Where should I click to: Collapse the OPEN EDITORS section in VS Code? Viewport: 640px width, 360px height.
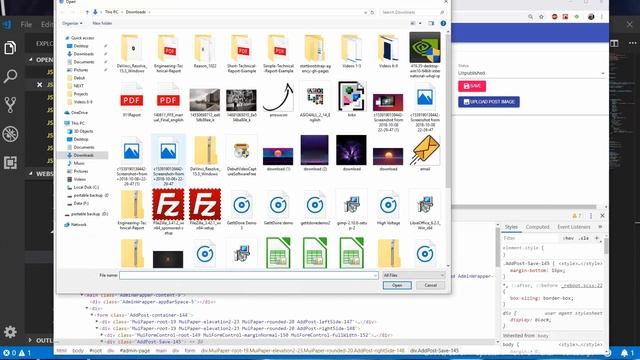pyautogui.click(x=31, y=60)
